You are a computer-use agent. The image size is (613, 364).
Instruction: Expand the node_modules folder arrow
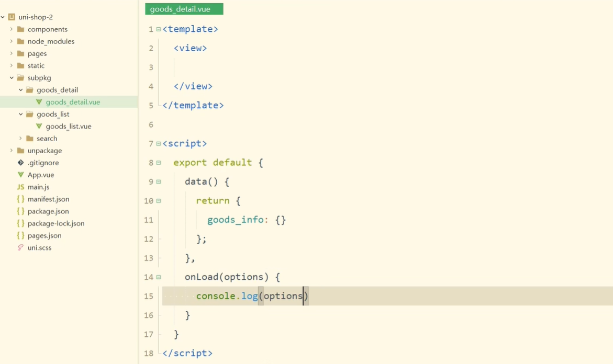pos(12,41)
